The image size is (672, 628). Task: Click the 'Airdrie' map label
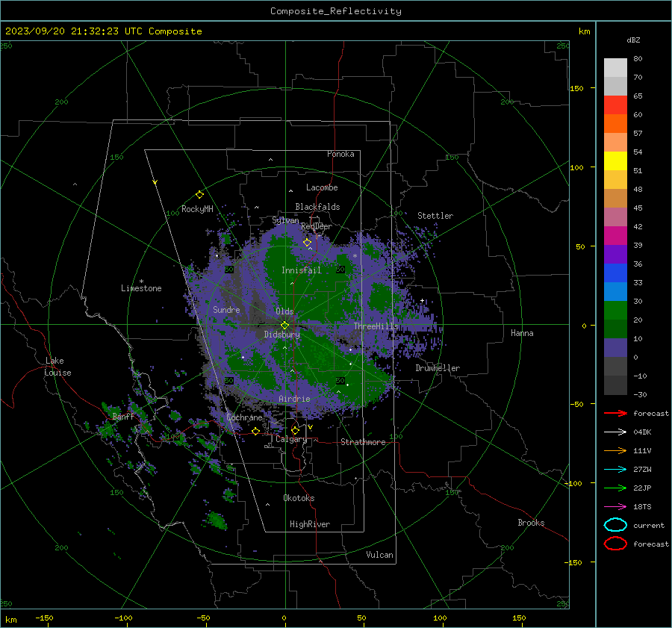point(294,399)
